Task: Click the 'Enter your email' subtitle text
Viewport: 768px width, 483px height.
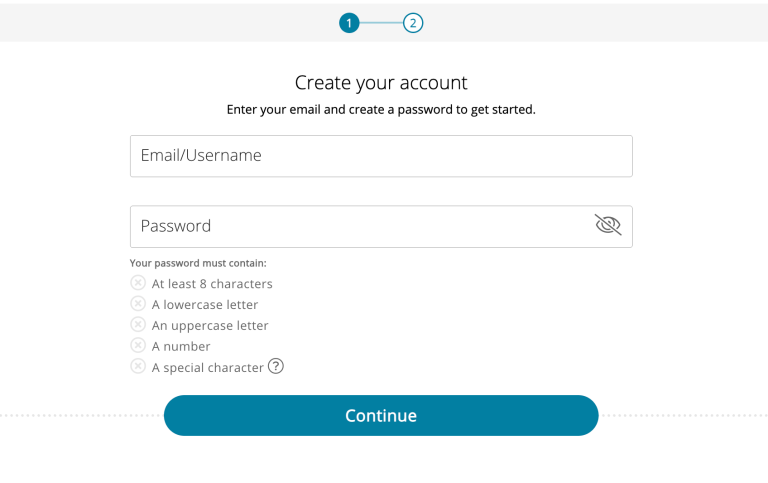Action: 381,110
